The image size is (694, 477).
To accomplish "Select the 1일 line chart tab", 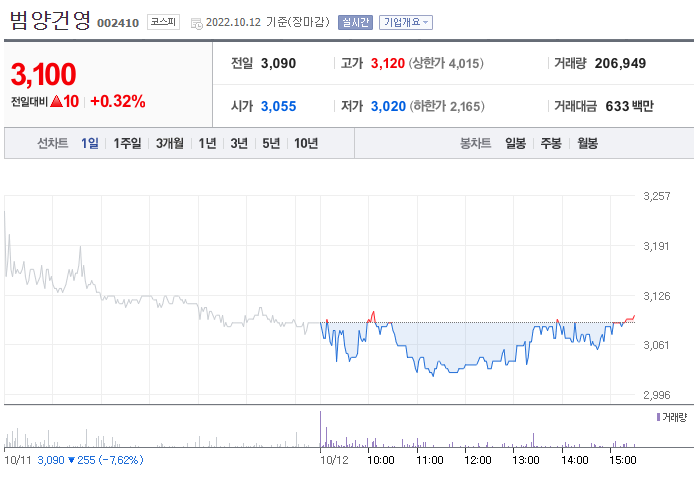I will (x=89, y=143).
